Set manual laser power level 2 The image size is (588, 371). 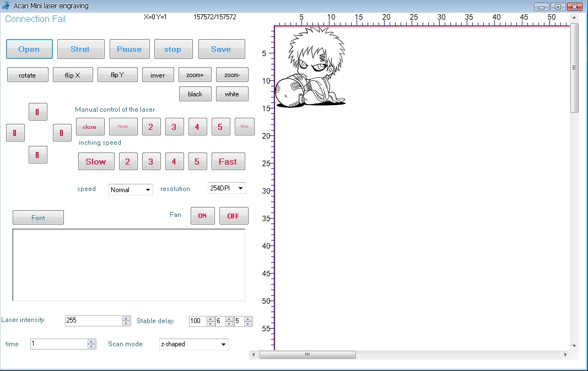click(151, 127)
